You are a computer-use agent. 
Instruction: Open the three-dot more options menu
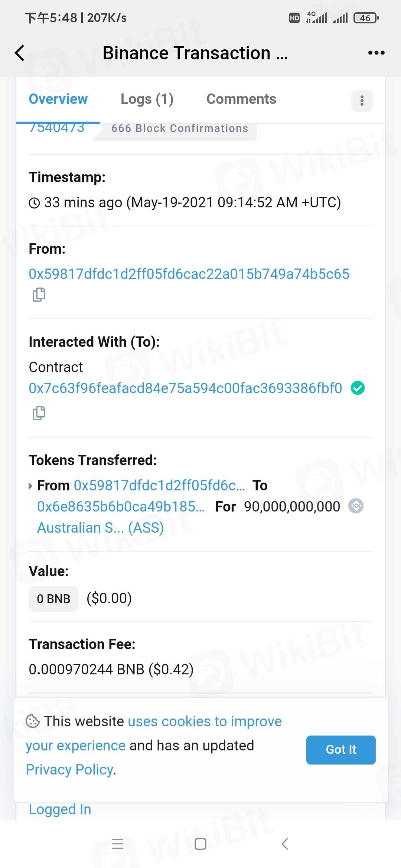(376, 53)
